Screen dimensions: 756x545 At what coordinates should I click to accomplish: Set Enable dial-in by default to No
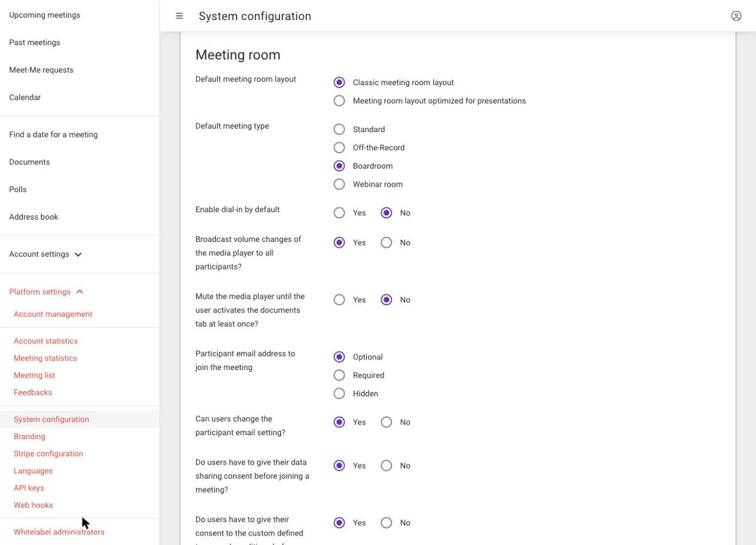tap(386, 213)
